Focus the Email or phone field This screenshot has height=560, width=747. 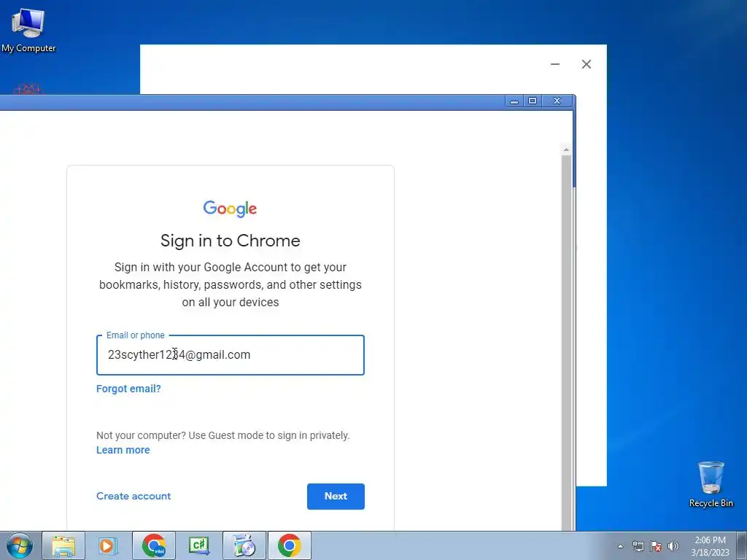coord(231,355)
